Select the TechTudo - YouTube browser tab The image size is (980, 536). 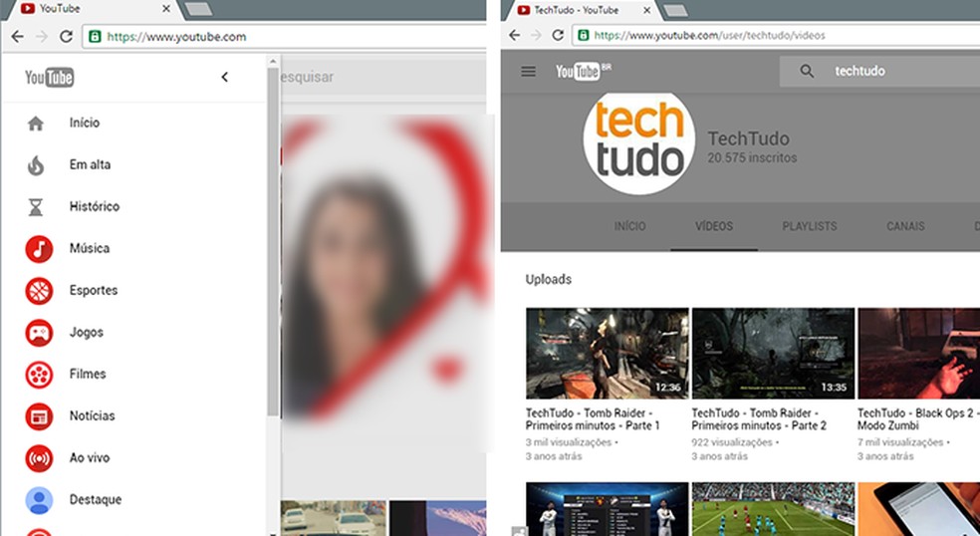pyautogui.click(x=583, y=10)
